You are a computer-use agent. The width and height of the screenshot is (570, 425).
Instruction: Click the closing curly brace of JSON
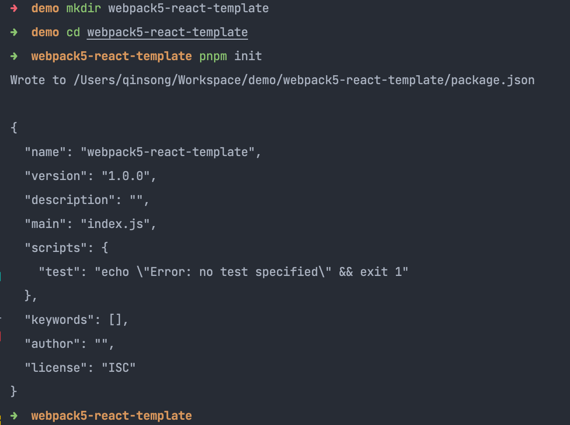14,392
